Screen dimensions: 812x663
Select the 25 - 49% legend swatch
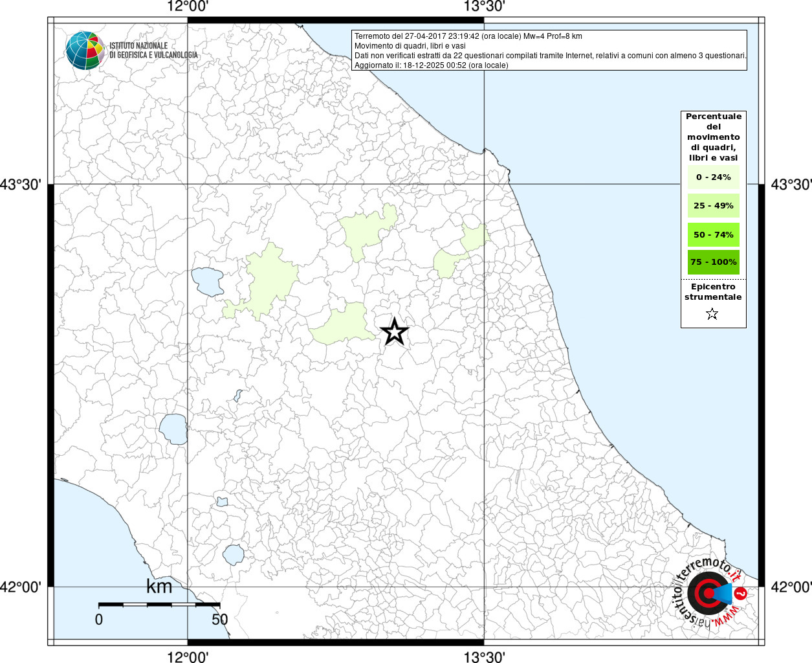714,206
